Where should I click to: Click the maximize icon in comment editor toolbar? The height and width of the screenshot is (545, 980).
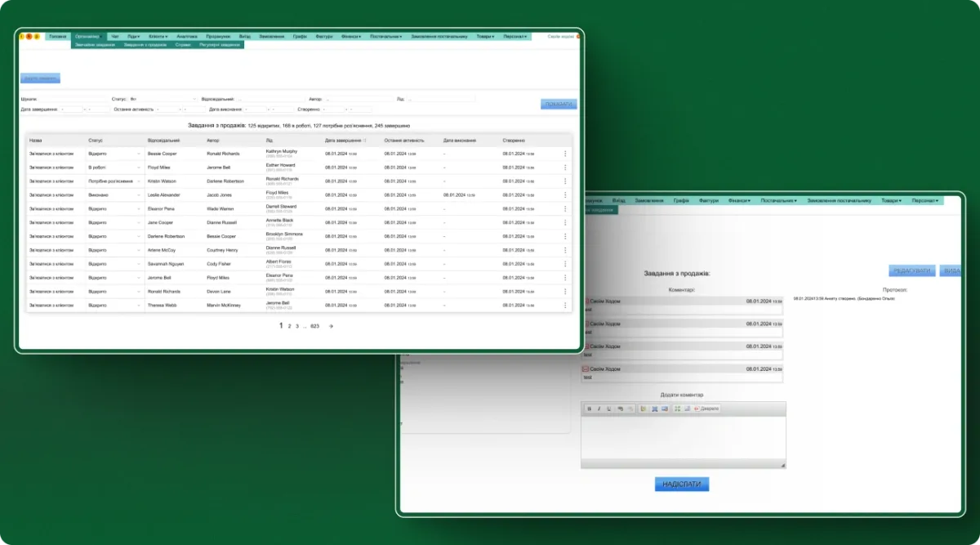[x=677, y=409]
